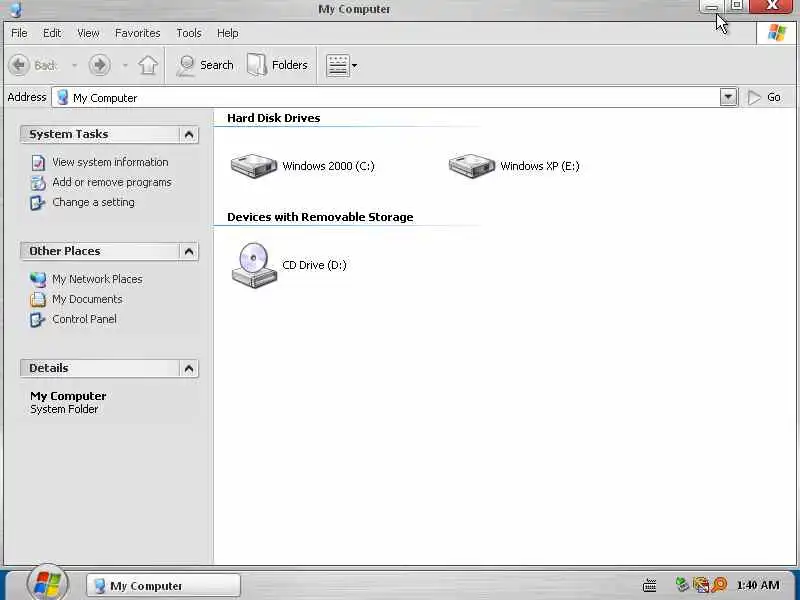
Task: Open the File menu
Action: [19, 33]
